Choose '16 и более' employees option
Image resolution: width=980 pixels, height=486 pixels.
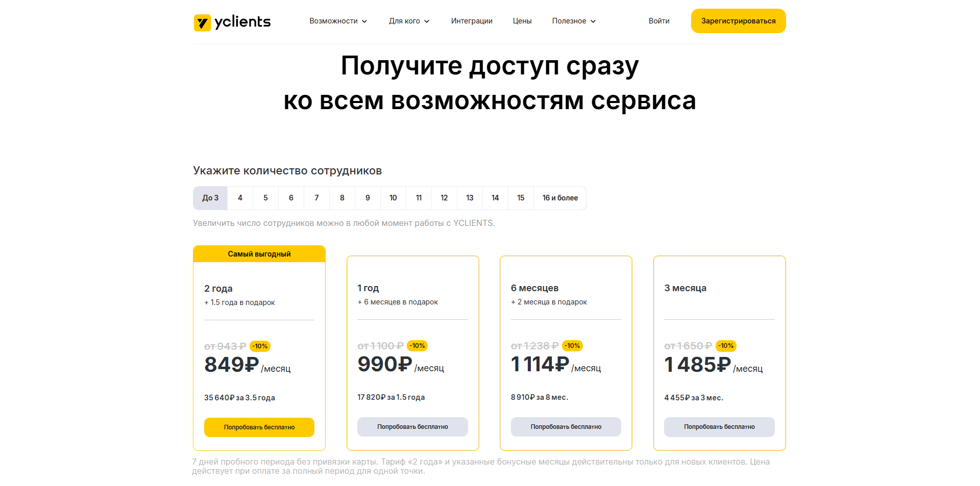tap(560, 198)
